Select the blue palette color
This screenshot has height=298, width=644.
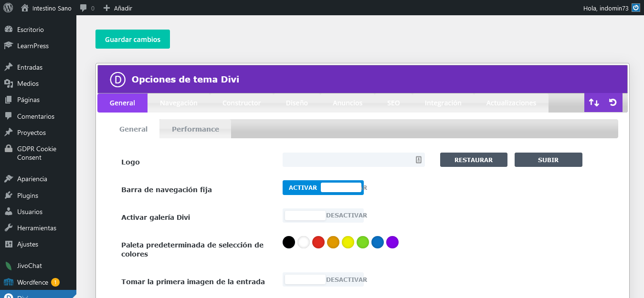(378, 242)
